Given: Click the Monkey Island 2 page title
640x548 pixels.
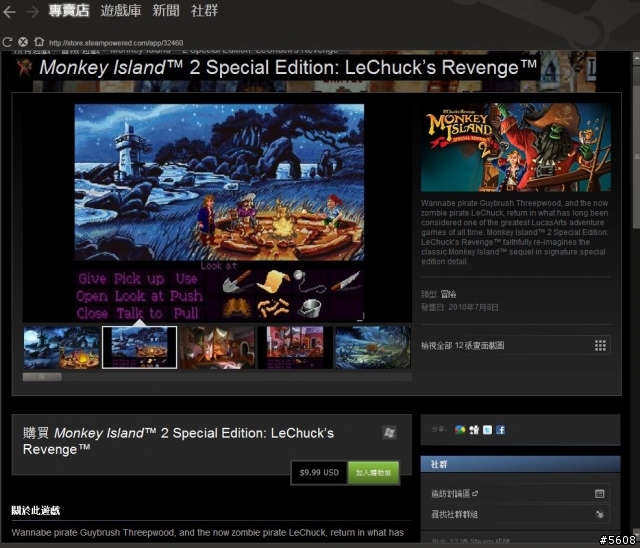Looking at the screenshot, I should tap(288, 67).
